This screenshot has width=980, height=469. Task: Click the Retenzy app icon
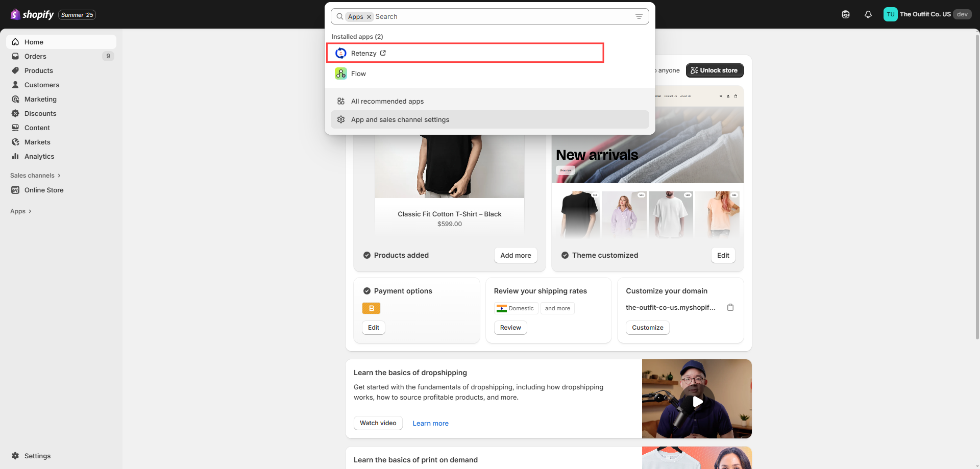[x=340, y=53]
